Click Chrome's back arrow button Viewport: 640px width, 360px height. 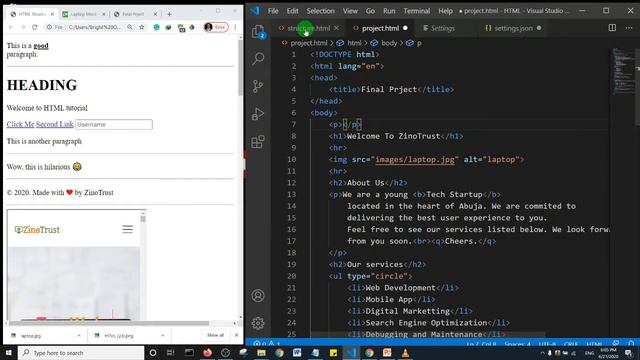[x=11, y=27]
